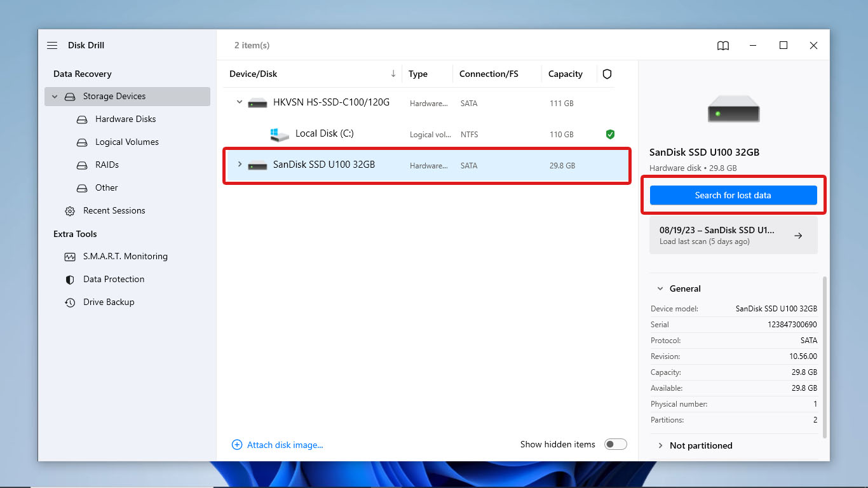
Task: Open the hamburger menu icon
Action: tap(52, 46)
